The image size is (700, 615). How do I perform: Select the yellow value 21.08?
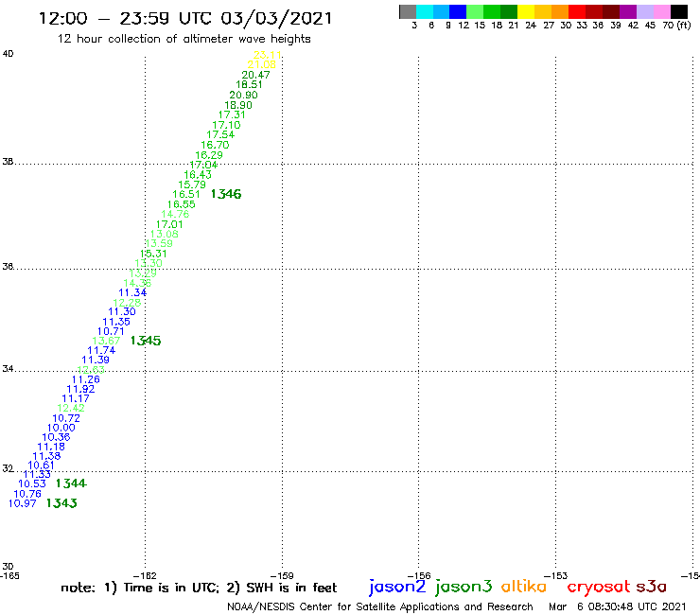click(x=262, y=64)
